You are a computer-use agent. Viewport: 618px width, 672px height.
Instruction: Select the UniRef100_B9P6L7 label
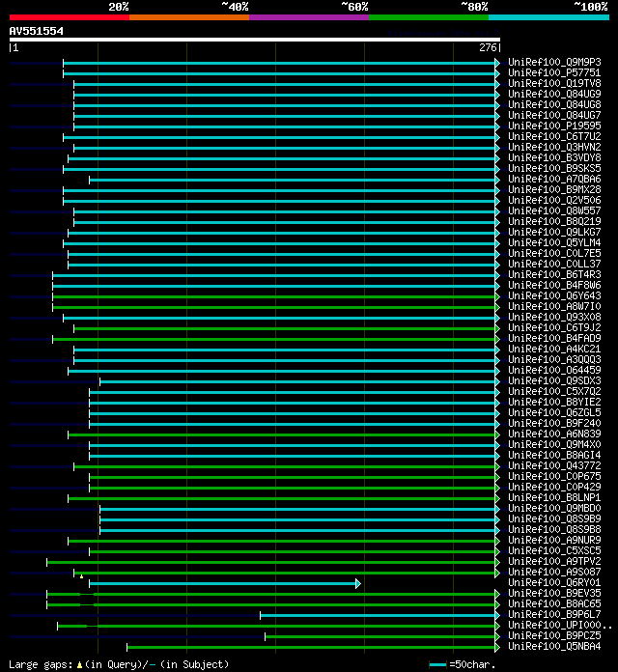554,615
